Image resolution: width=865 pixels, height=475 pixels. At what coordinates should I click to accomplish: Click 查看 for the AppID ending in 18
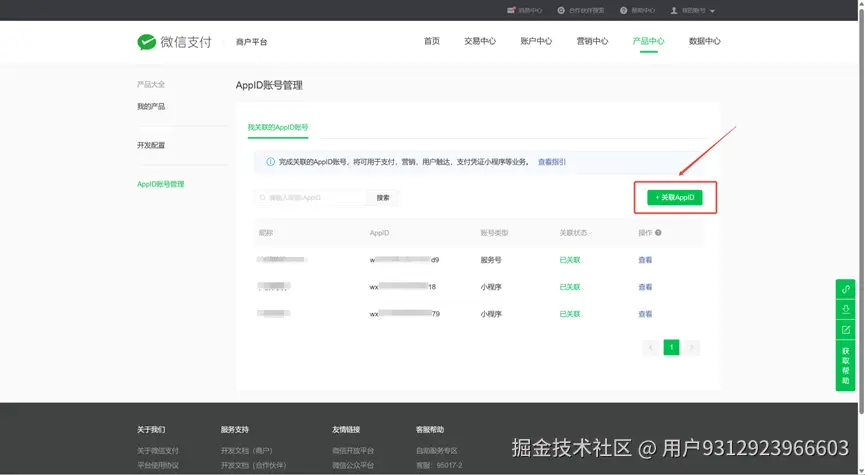[x=645, y=287]
